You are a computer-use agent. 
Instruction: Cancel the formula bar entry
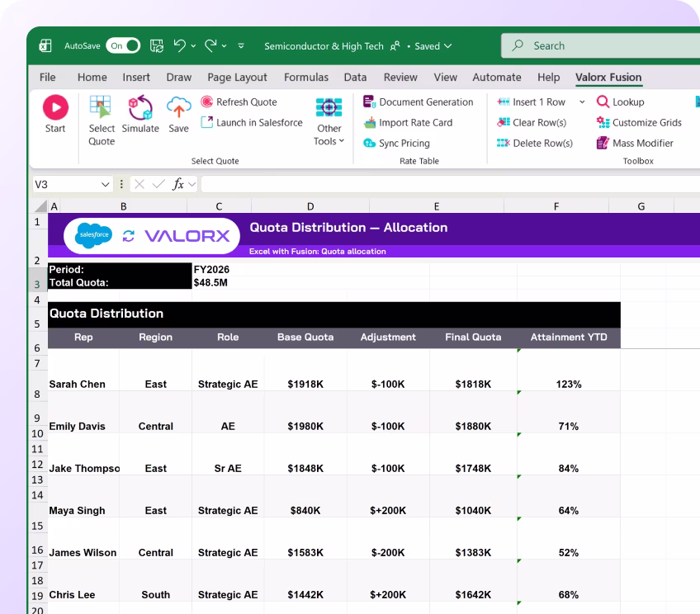pos(140,184)
